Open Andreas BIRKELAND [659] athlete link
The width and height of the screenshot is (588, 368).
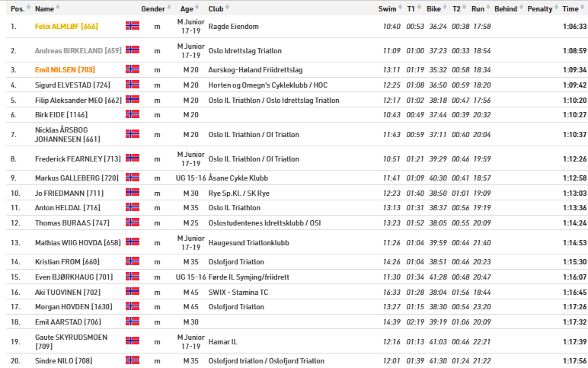point(78,50)
